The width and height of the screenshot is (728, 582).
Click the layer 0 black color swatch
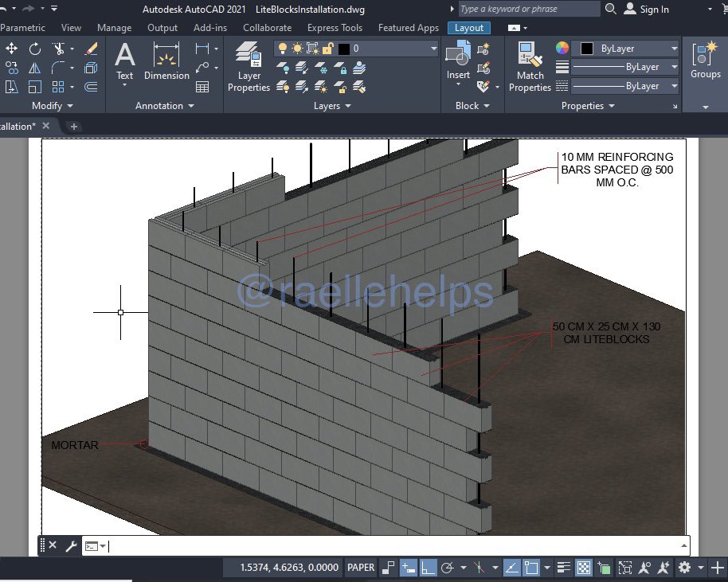point(344,49)
